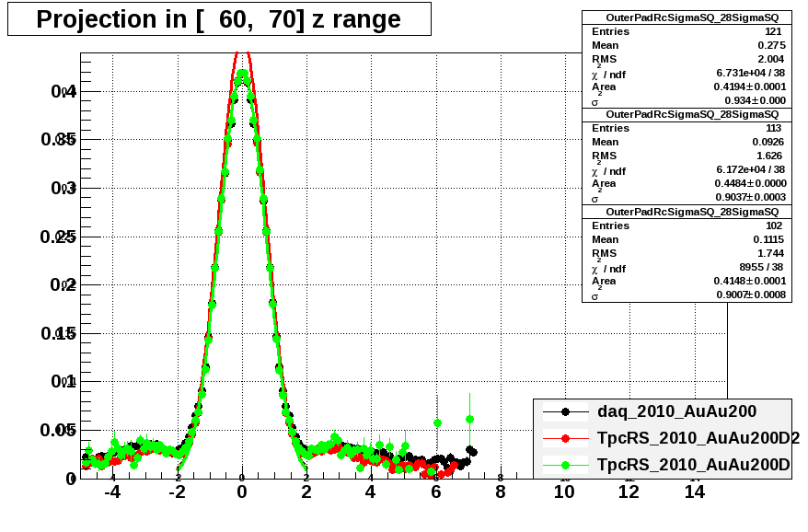Click the Entries 121 row in first stats box
Screen dimensions: 808x532
click(x=687, y=31)
